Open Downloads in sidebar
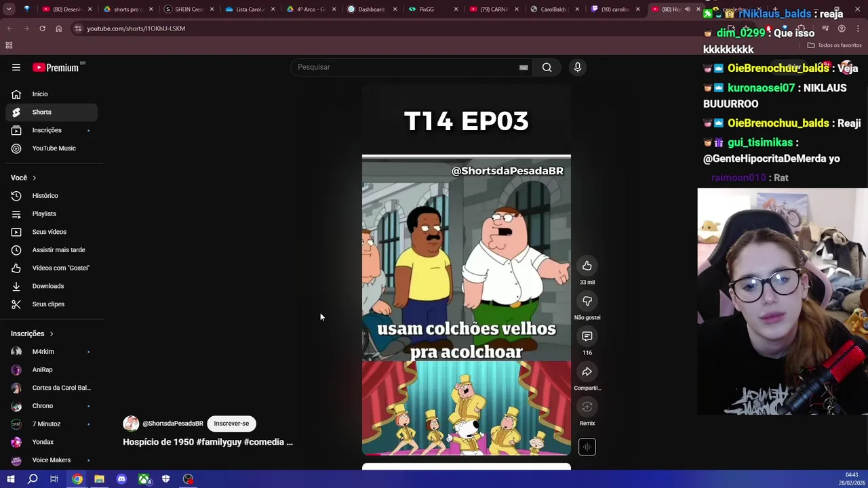The height and width of the screenshot is (488, 868). tap(52, 286)
